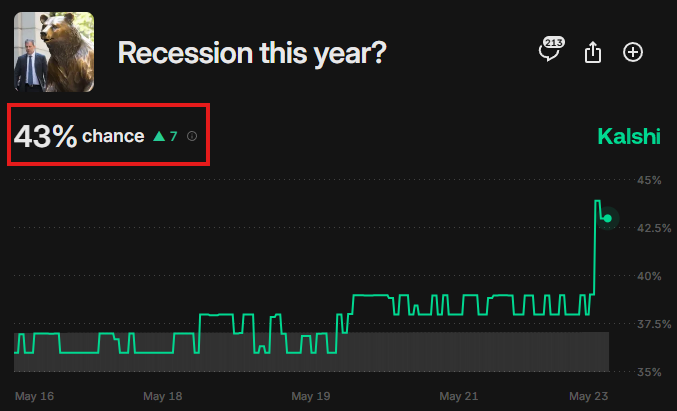Click the info icon beside chance

click(192, 136)
